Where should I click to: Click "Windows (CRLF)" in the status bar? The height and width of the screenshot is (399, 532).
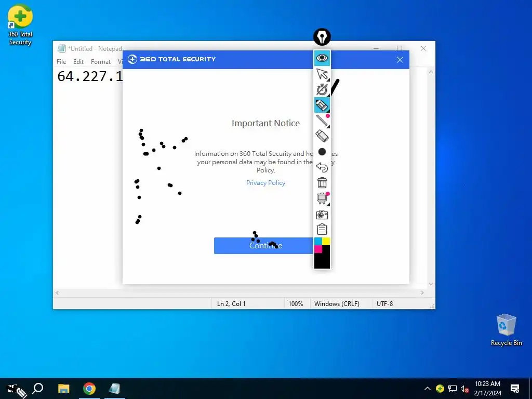tap(337, 303)
